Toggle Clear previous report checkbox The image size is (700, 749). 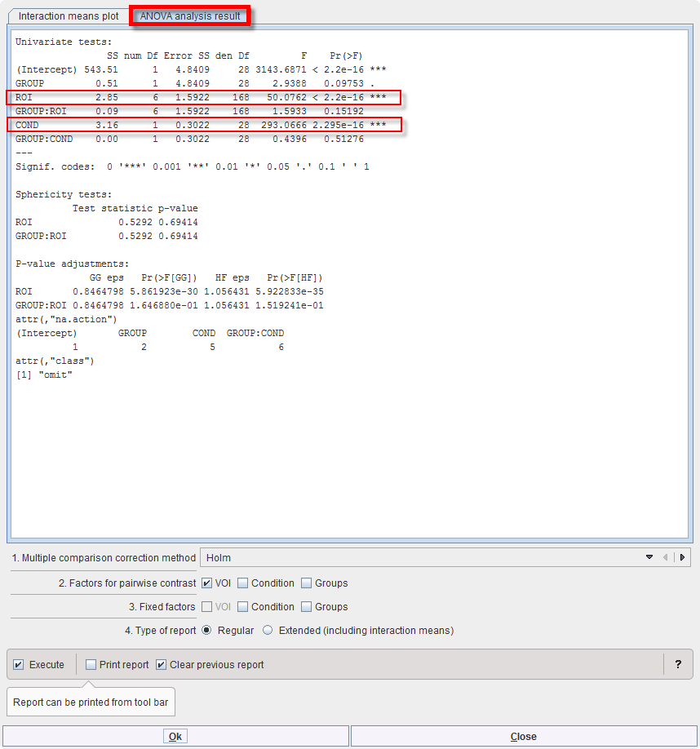pos(162,664)
